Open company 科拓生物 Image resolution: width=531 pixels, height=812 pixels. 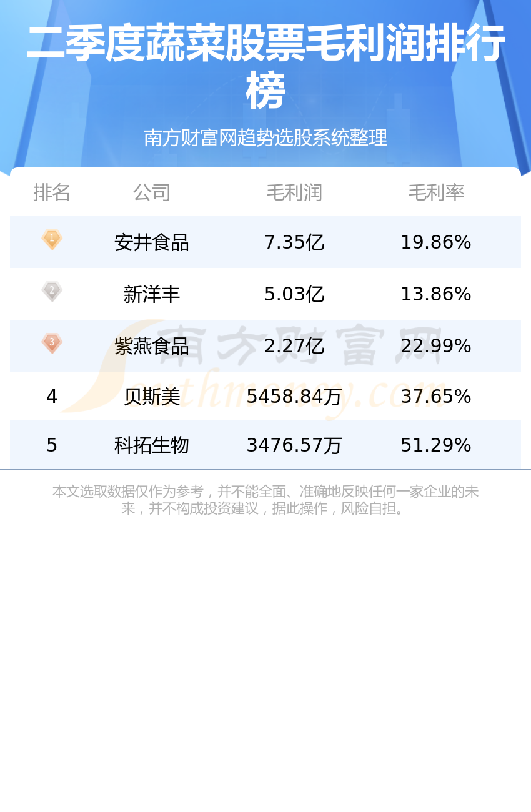(152, 445)
